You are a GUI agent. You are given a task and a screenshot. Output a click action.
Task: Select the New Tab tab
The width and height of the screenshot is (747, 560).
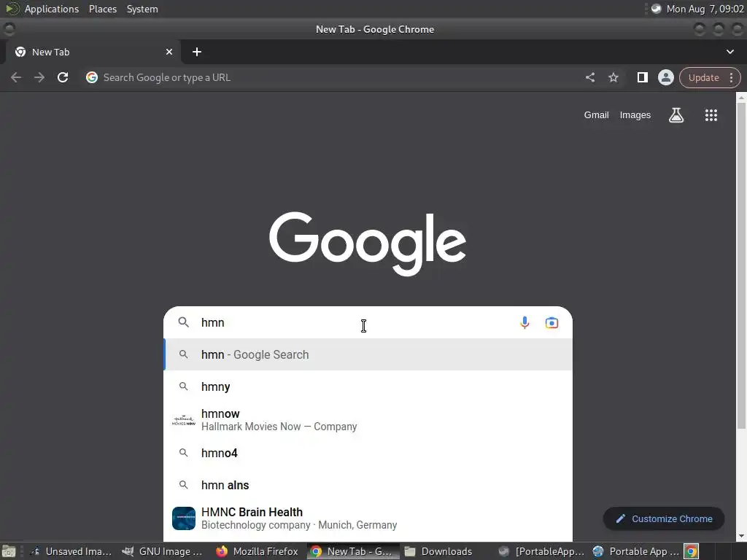(x=93, y=52)
